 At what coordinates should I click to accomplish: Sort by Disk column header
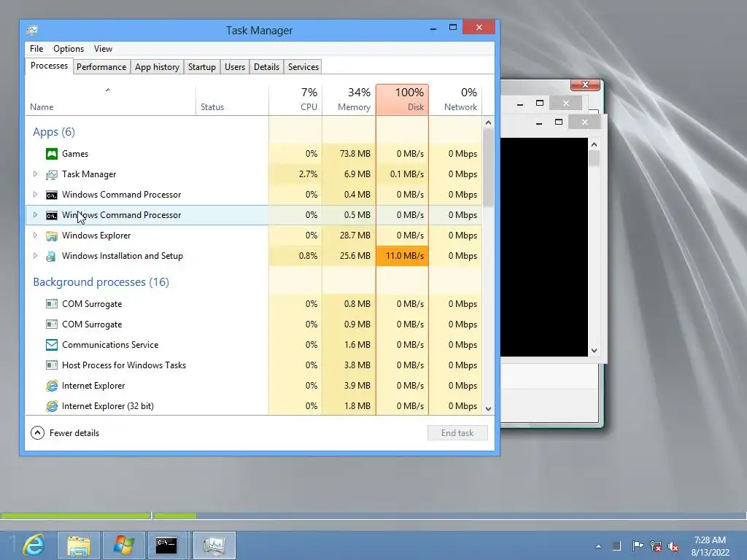(x=402, y=100)
